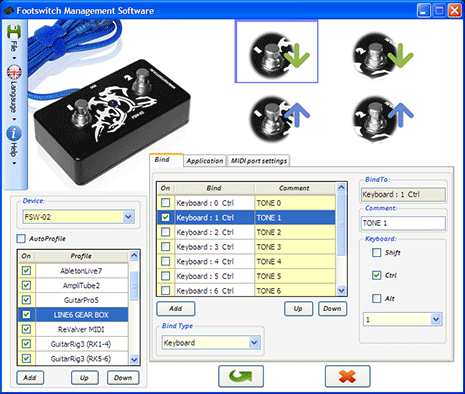465x394 pixels.
Task: Click the Comment field containing TONE 1
Action: pyautogui.click(x=403, y=223)
